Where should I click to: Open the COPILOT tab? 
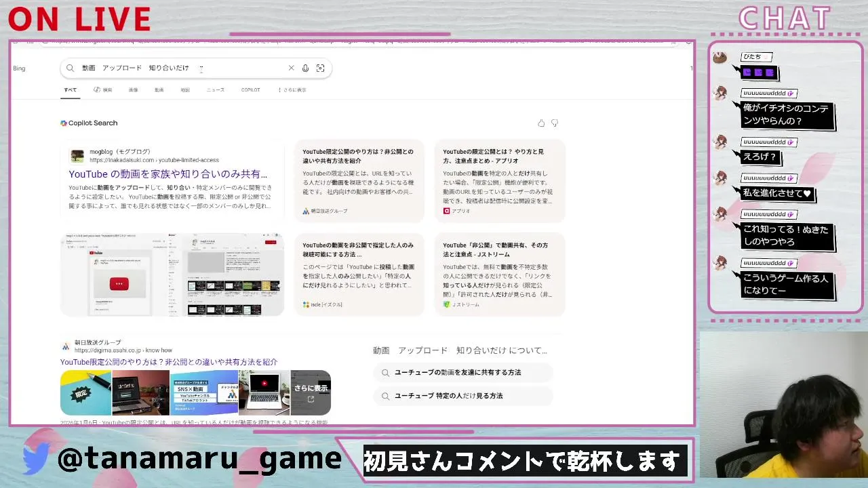tap(251, 90)
